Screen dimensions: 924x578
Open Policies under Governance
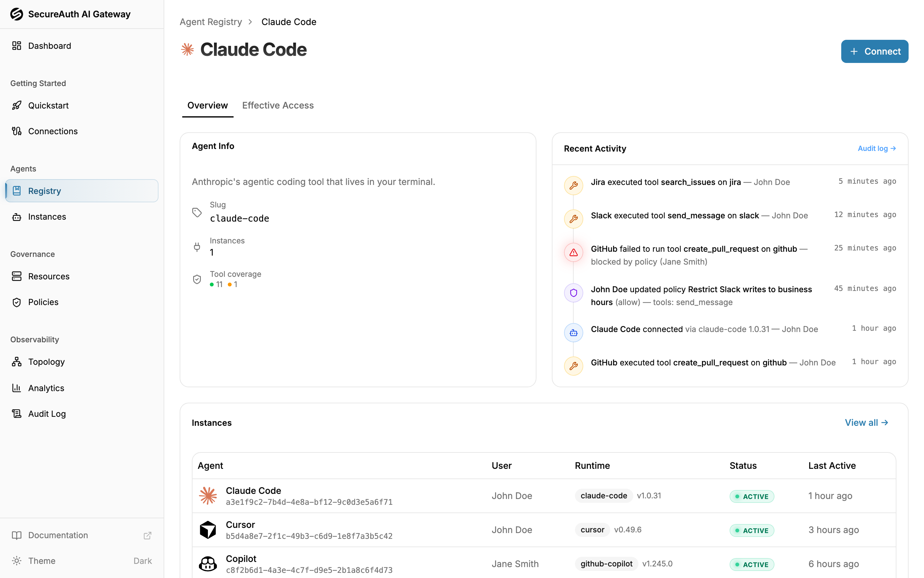[82, 302]
